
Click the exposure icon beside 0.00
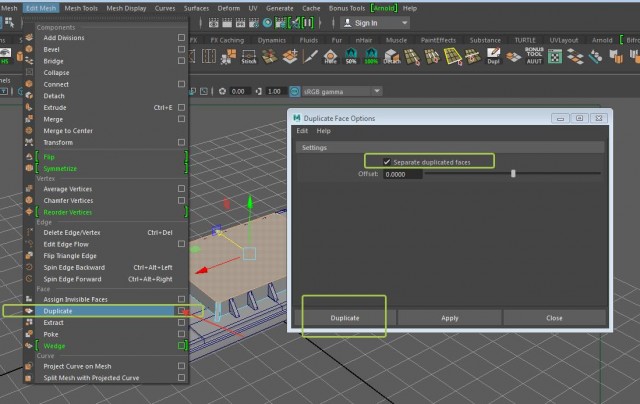pos(222,91)
